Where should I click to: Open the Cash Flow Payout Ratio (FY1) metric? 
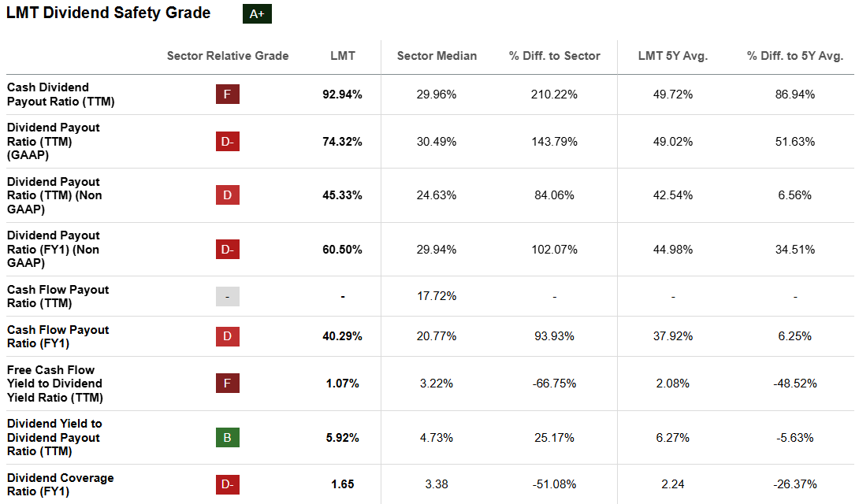tap(58, 336)
